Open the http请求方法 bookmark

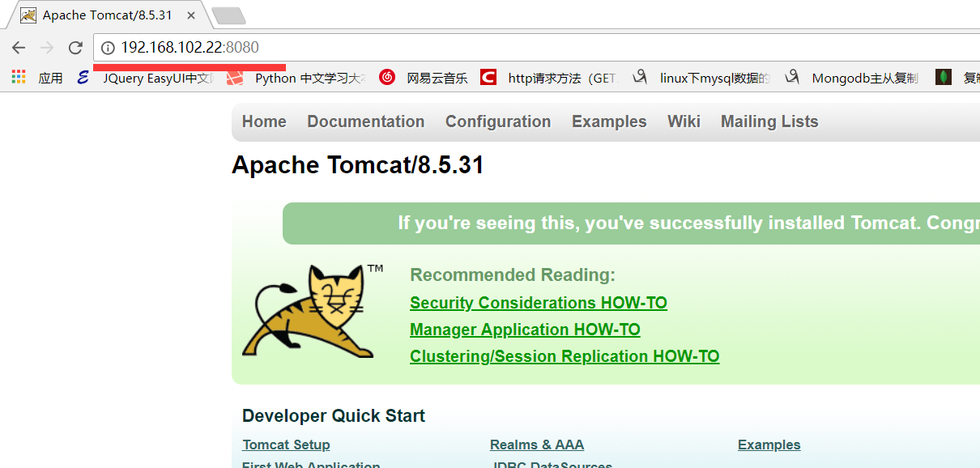coord(564,78)
